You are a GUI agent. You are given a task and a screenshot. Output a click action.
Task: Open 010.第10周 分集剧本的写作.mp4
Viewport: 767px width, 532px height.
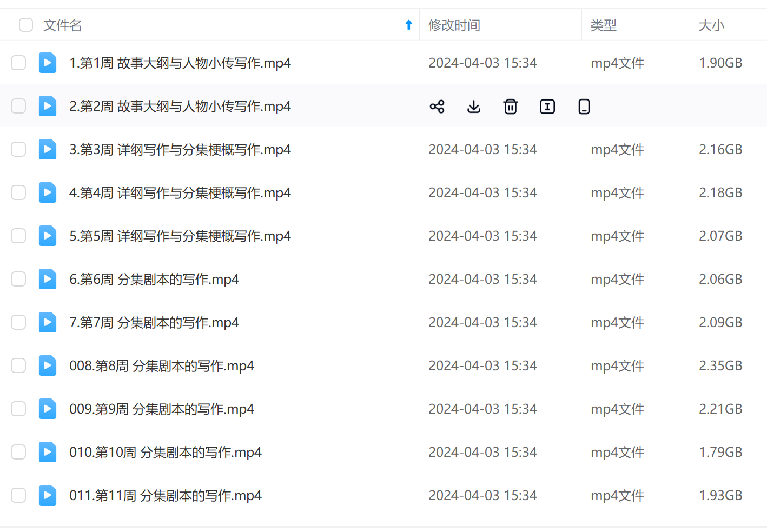166,453
